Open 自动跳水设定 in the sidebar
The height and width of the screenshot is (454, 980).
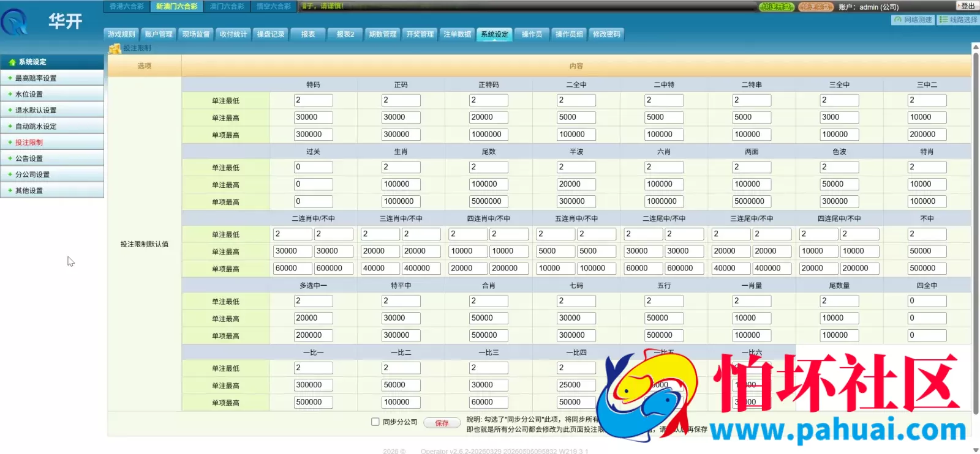click(x=52, y=126)
